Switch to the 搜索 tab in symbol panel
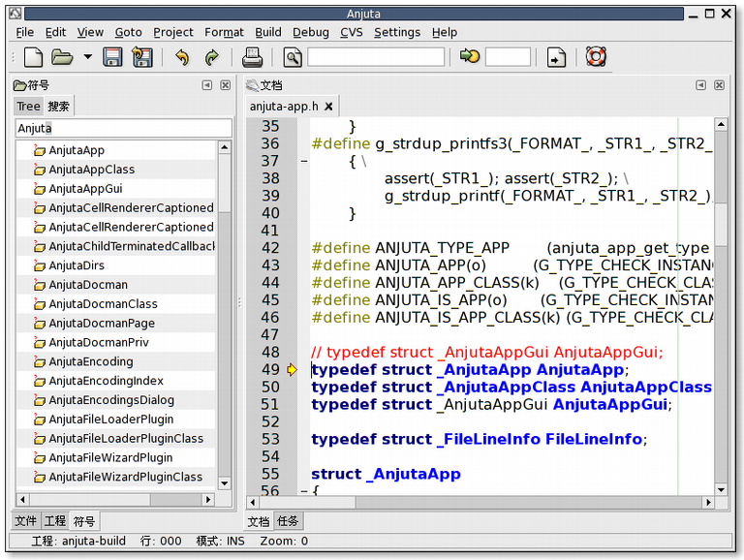 59,107
